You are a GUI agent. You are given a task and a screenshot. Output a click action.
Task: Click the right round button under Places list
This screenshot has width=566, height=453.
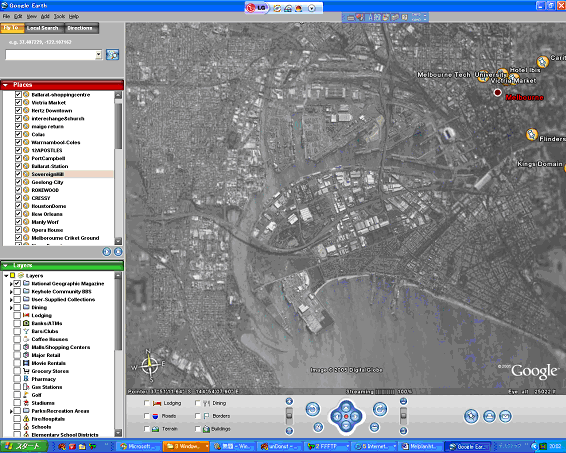pos(118,252)
